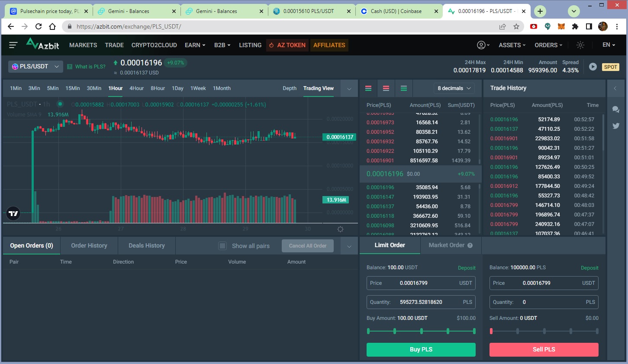Viewport: 628px width, 364px height.
Task: Open AZ TOKEN button
Action: (287, 45)
